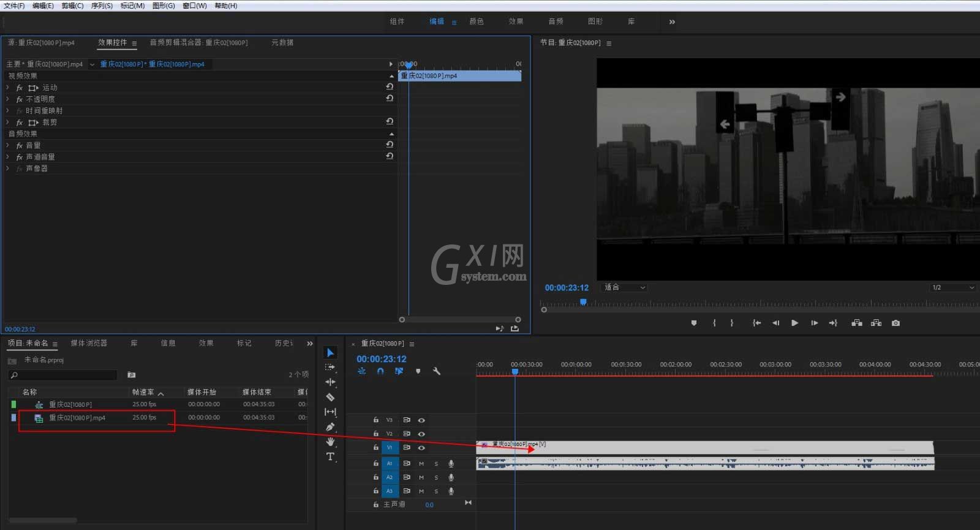
Task: Switch to Audio Clip Mixer tab
Action: 199,43
